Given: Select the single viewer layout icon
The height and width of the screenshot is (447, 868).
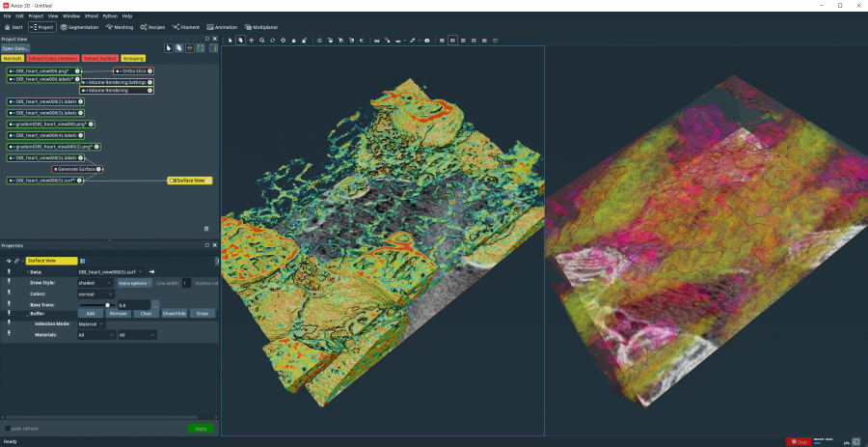Looking at the screenshot, I should (x=441, y=41).
